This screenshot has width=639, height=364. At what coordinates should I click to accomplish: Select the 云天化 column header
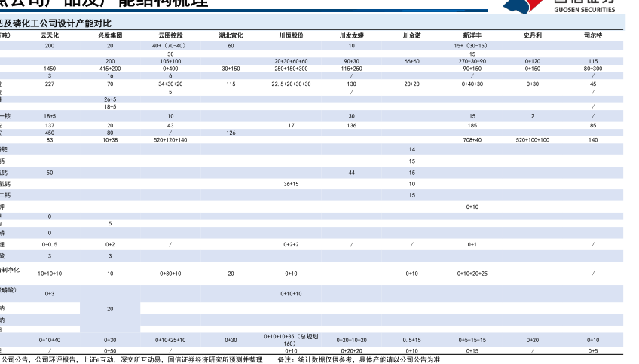click(x=50, y=35)
